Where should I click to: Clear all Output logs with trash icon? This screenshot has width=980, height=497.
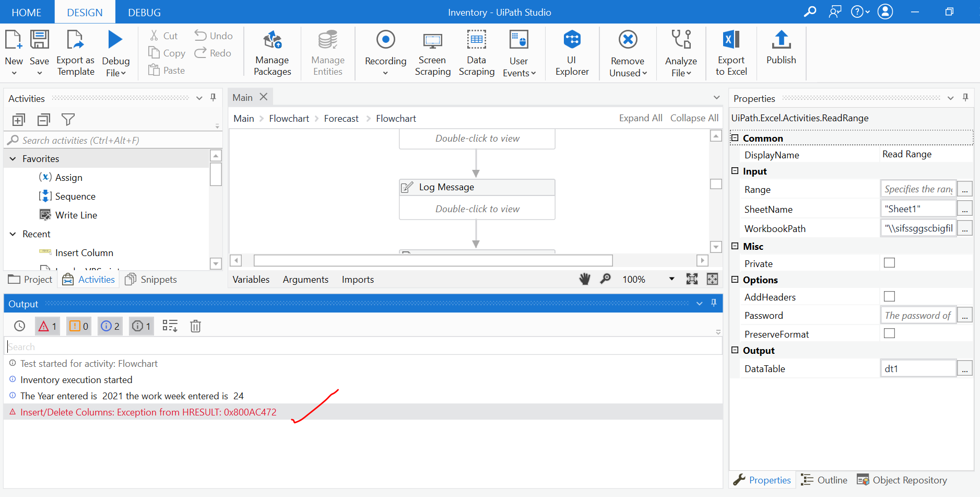point(195,326)
